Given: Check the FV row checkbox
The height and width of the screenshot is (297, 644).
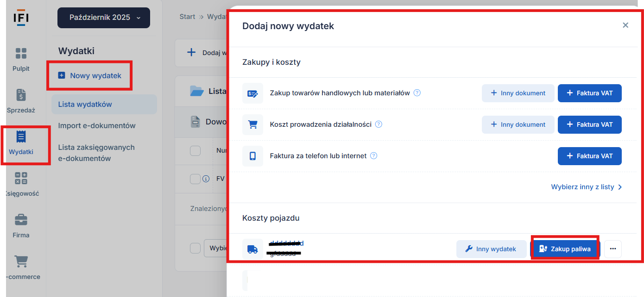Looking at the screenshot, I should [195, 179].
